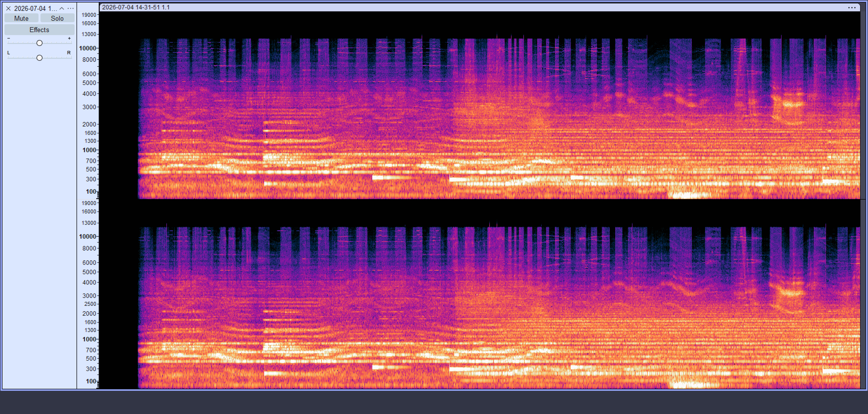Image resolution: width=868 pixels, height=414 pixels.
Task: Click the 16000 label on the lower channel scale
Action: click(x=89, y=212)
